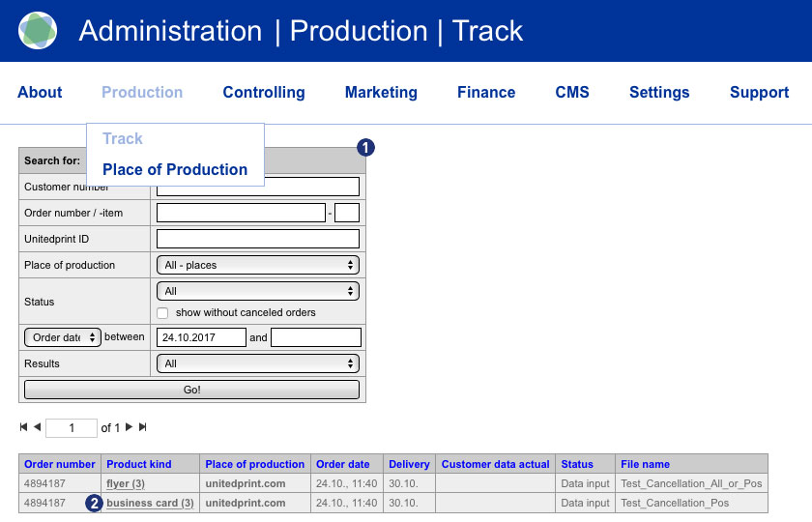Go to previous results page
The image size is (812, 522).
pos(37,427)
